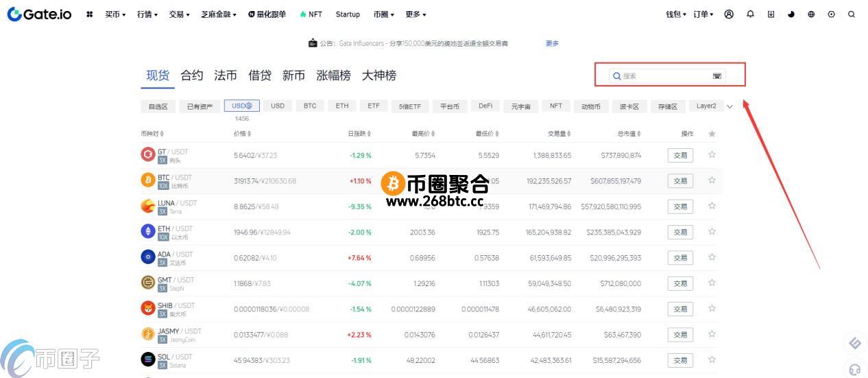Favorite the GT/USDT pair star
The height and width of the screenshot is (378, 868).
click(712, 155)
